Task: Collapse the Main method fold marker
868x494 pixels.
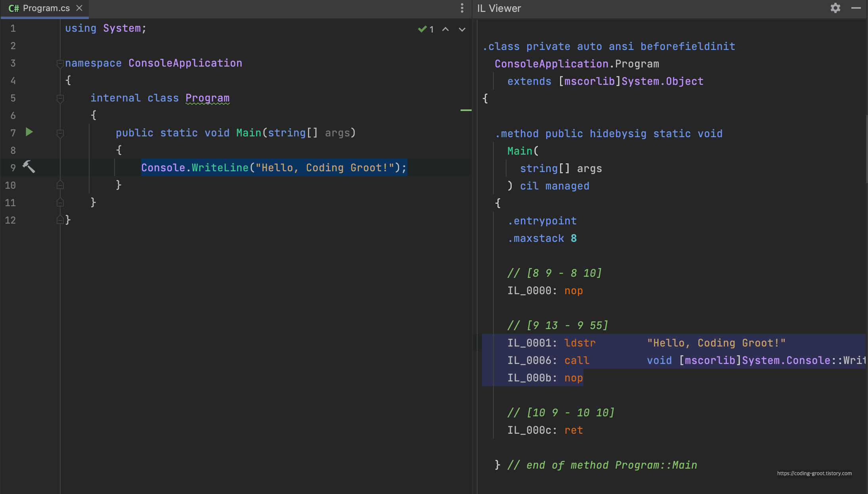Action: (60, 133)
